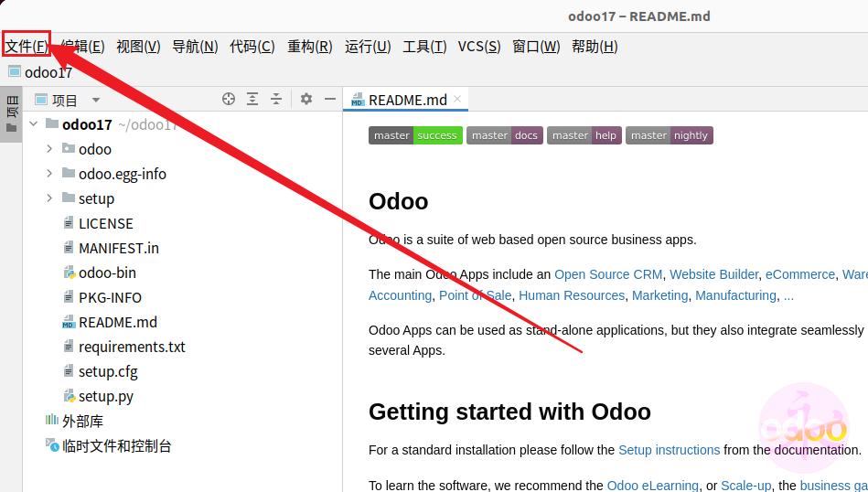Select the LICENSE file
The image size is (868, 492).
(x=106, y=223)
